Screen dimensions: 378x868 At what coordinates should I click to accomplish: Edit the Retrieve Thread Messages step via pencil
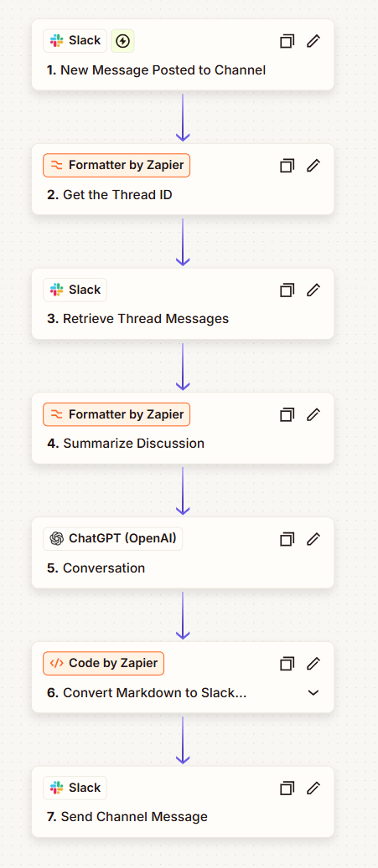[313, 290]
